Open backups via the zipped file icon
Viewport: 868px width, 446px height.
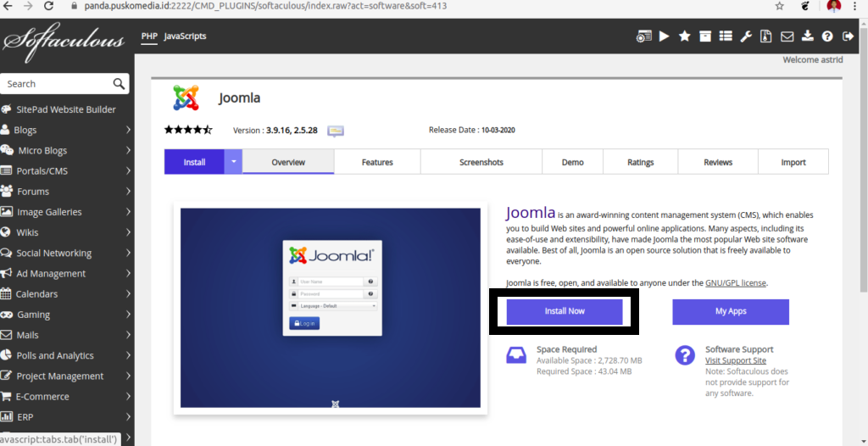pos(766,36)
